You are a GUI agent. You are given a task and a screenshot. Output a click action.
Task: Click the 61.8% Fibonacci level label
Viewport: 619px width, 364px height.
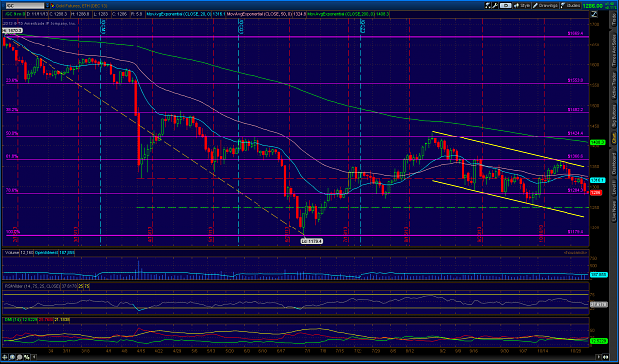[12, 156]
